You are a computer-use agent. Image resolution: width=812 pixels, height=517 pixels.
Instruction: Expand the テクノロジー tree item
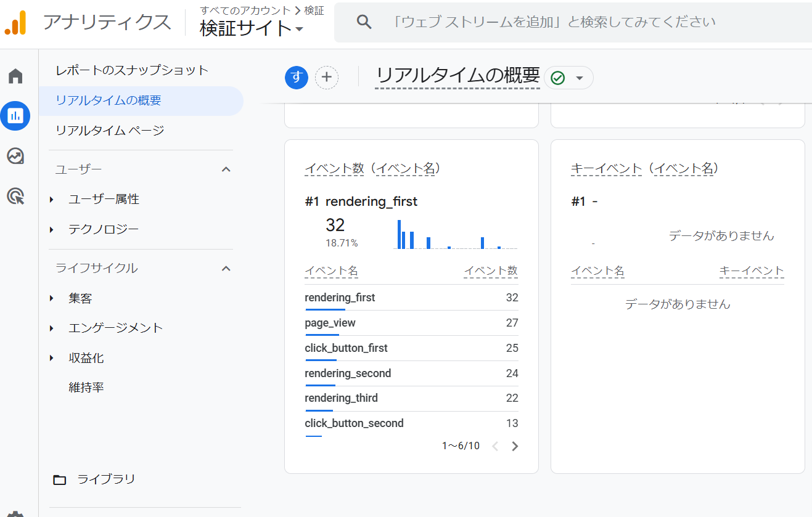(x=52, y=230)
